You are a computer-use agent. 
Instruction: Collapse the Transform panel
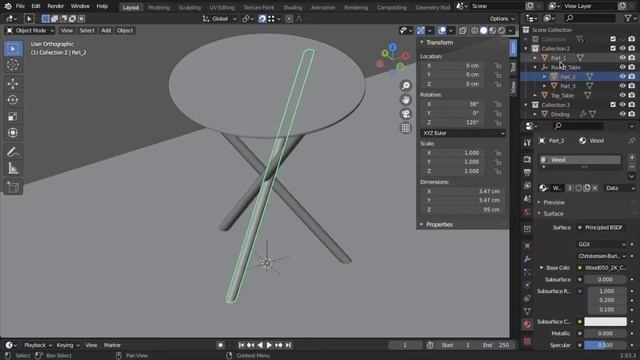coord(422,42)
